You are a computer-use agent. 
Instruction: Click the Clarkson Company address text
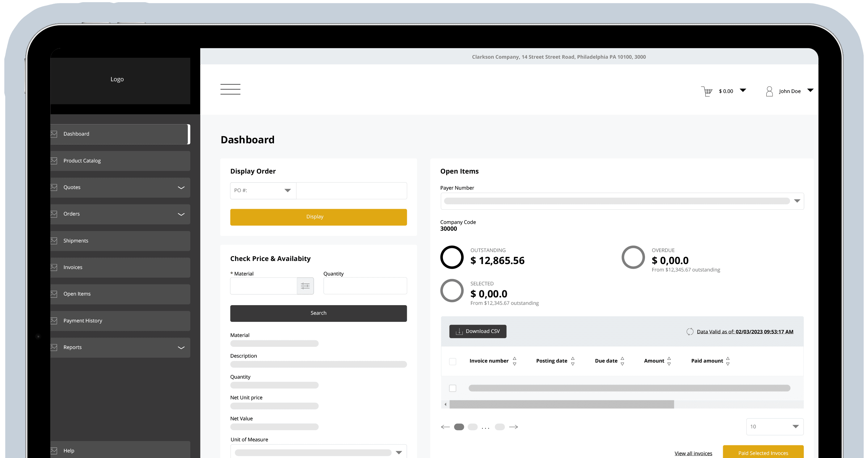tap(559, 57)
